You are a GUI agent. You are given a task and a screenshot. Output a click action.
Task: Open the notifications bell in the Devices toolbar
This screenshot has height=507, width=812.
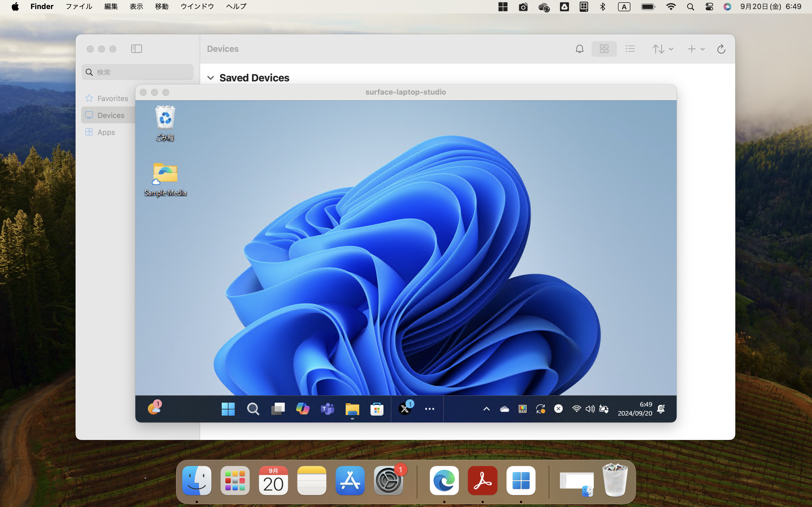(x=579, y=49)
